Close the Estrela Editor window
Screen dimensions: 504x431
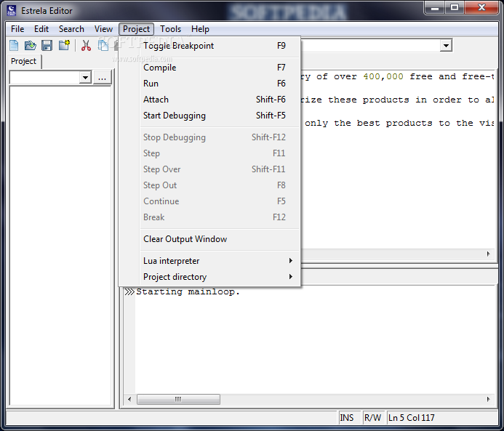click(481, 8)
